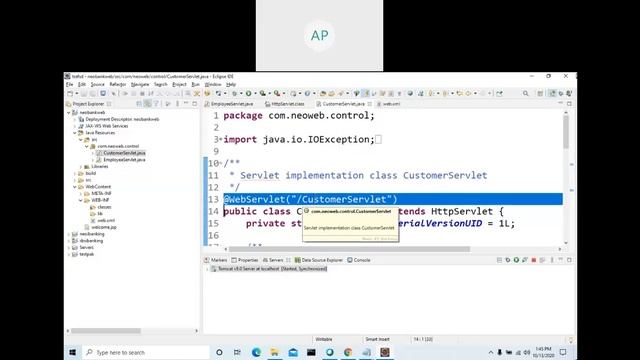Click the Windows Start button

click(x=73, y=352)
